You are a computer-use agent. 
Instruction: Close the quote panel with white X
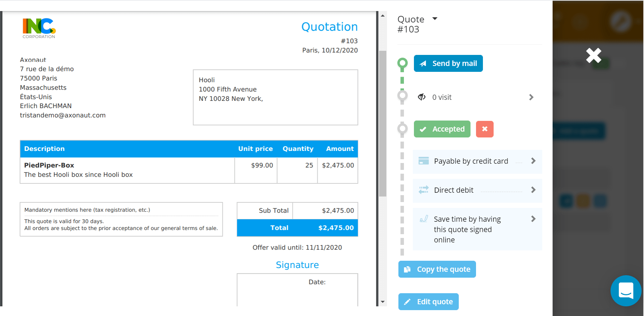(594, 55)
